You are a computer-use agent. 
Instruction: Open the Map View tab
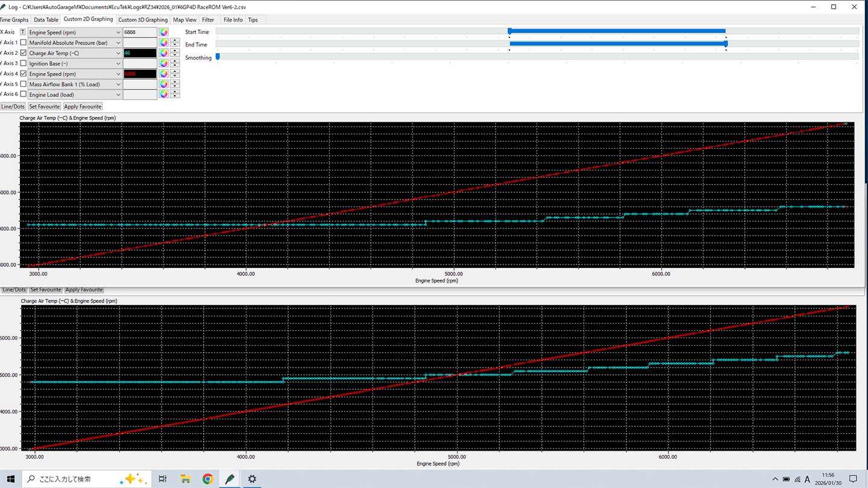184,20
